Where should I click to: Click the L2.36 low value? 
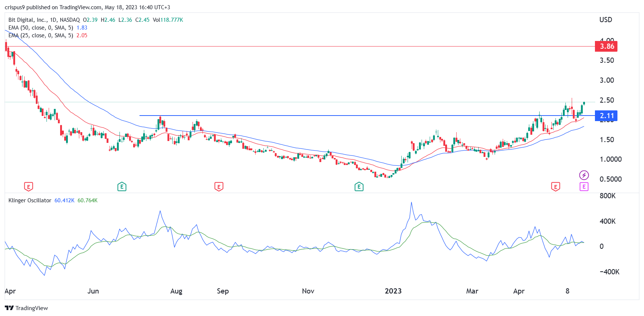click(x=125, y=20)
